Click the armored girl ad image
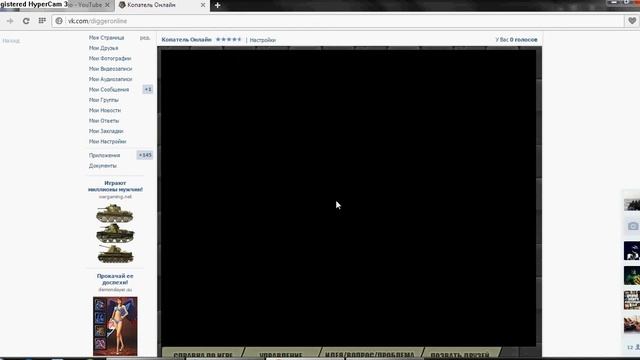The height and width of the screenshot is (360, 640). point(115,326)
